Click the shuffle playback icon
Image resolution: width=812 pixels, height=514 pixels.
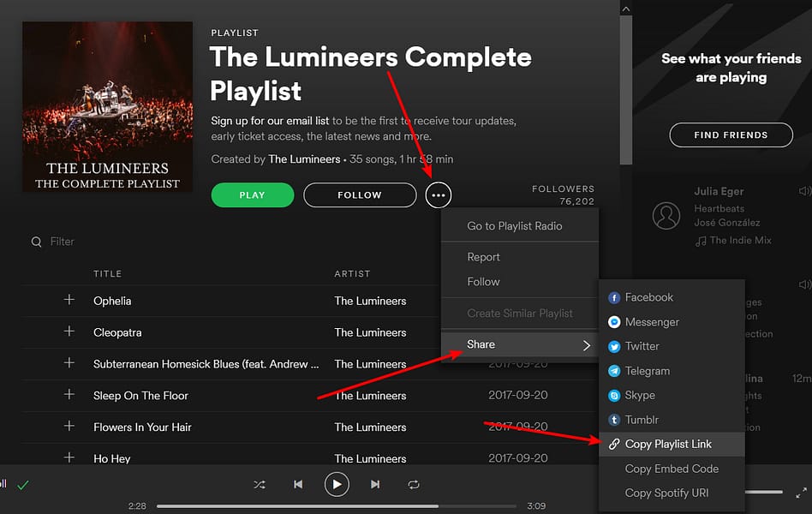coord(260,485)
